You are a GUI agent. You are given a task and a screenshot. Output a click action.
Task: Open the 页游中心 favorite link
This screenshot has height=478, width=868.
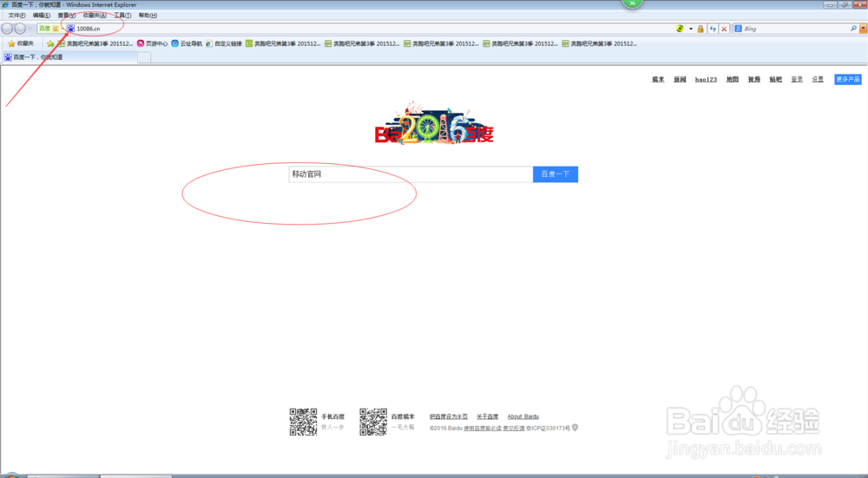point(152,43)
